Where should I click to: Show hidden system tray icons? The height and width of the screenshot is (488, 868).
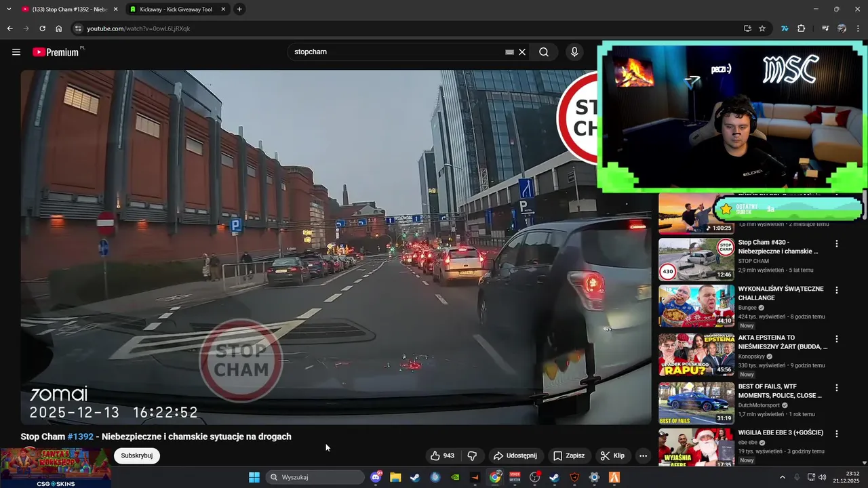[x=782, y=477]
